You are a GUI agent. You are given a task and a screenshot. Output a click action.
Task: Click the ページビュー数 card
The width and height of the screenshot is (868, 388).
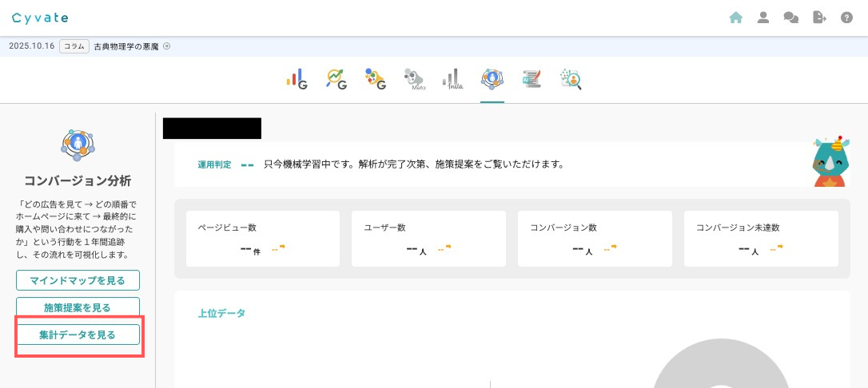pos(263,239)
